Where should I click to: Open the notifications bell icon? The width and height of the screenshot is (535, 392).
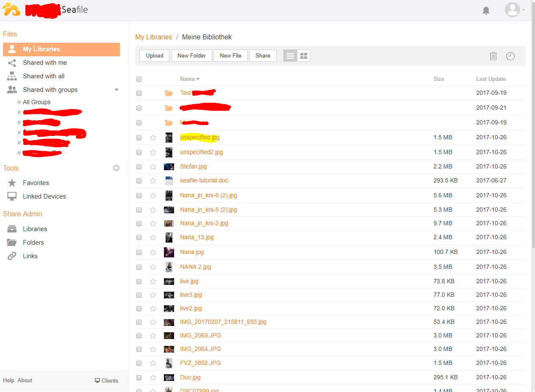[486, 11]
